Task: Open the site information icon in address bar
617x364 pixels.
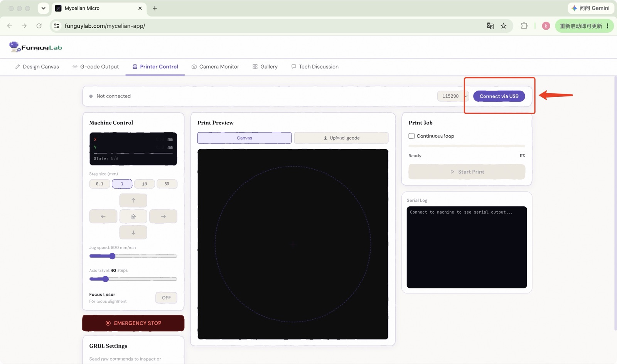Action: (57, 26)
